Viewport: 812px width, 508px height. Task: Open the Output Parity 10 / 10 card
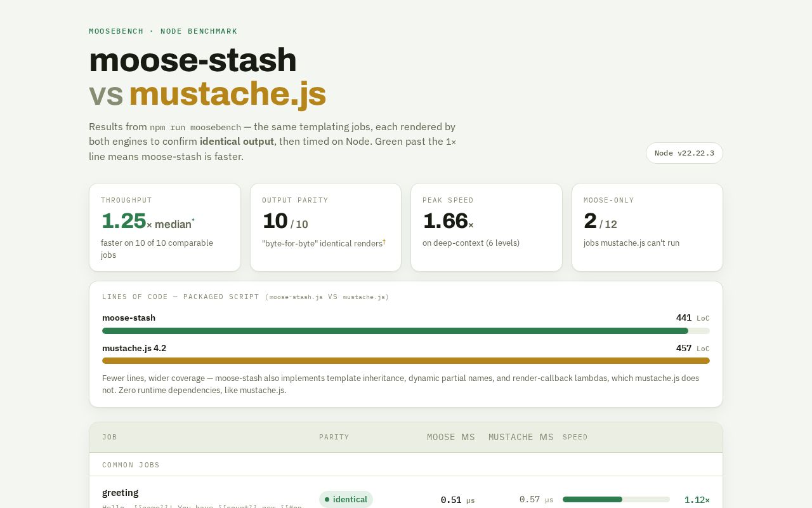325,227
